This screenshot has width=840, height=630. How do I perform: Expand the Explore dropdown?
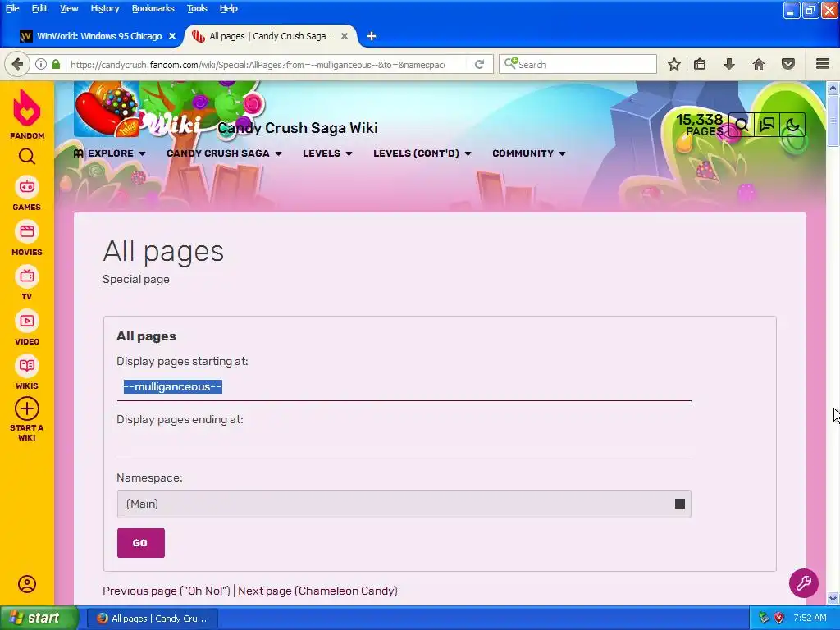pyautogui.click(x=110, y=153)
